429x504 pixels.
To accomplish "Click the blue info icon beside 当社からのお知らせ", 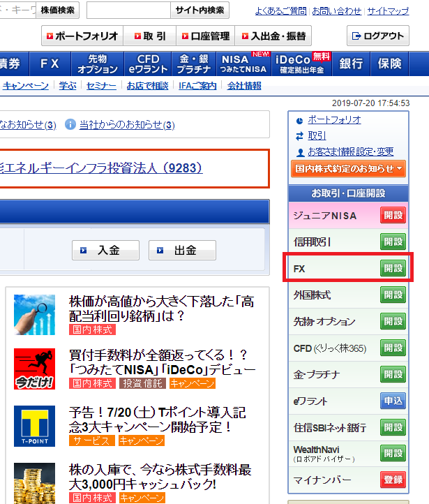I will [x=70, y=124].
